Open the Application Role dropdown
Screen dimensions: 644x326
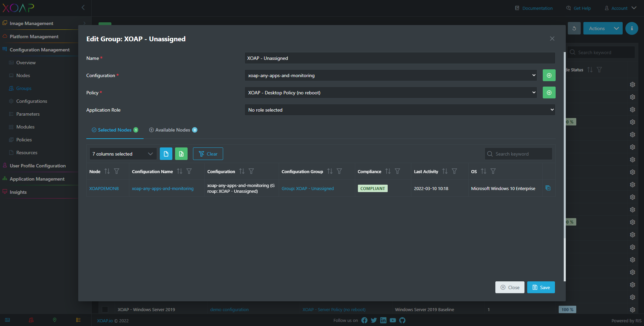(x=400, y=110)
